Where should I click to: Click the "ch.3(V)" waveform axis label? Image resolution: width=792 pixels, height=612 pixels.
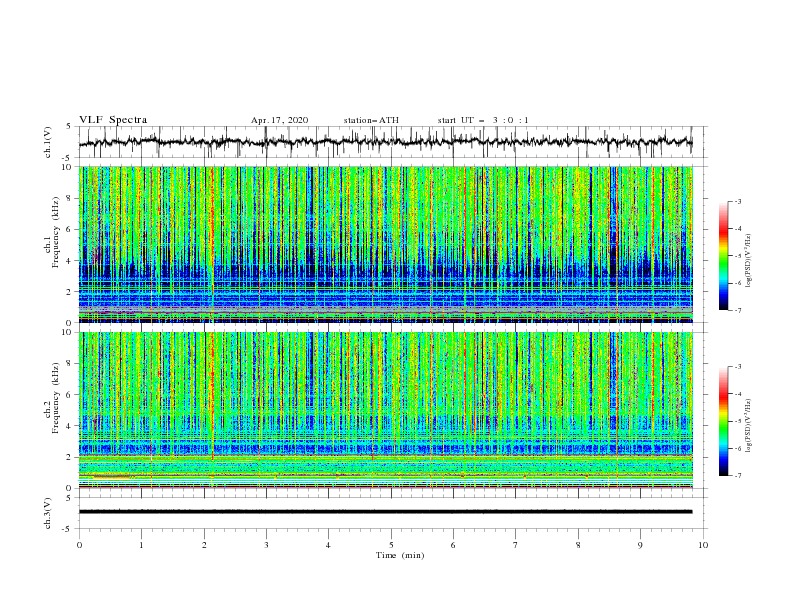click(48, 513)
